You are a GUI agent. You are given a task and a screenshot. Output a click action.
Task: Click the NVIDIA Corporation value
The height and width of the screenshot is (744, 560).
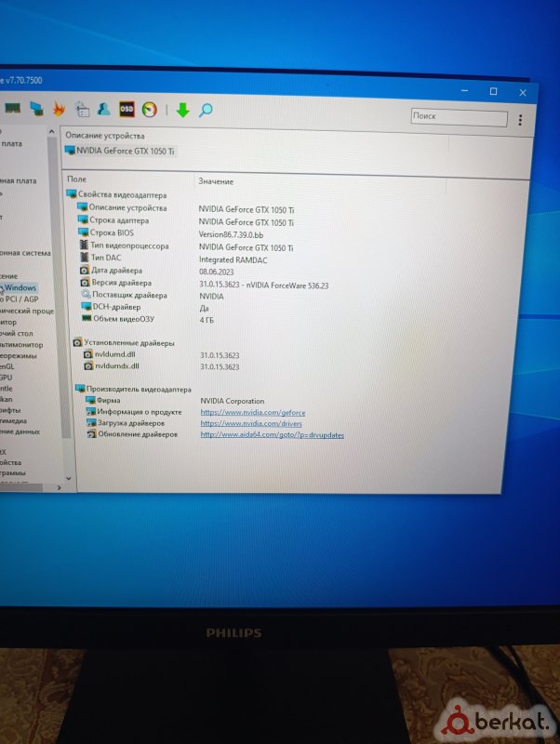(x=232, y=401)
